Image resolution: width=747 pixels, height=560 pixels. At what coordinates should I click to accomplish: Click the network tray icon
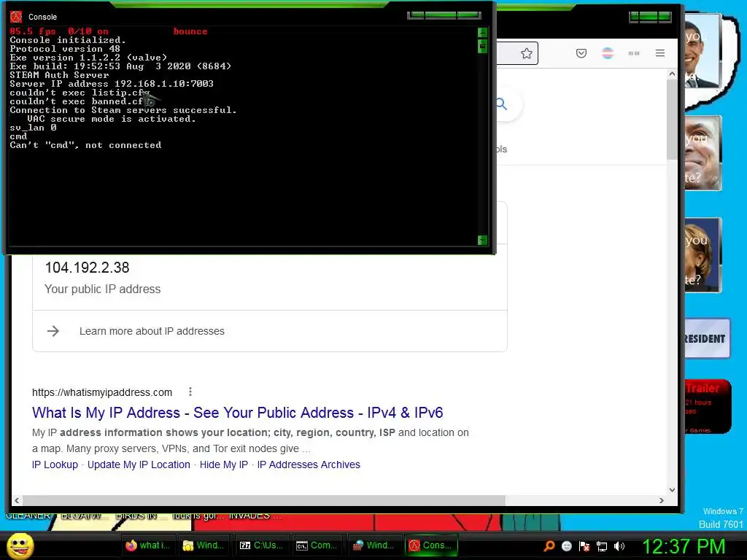point(602,546)
